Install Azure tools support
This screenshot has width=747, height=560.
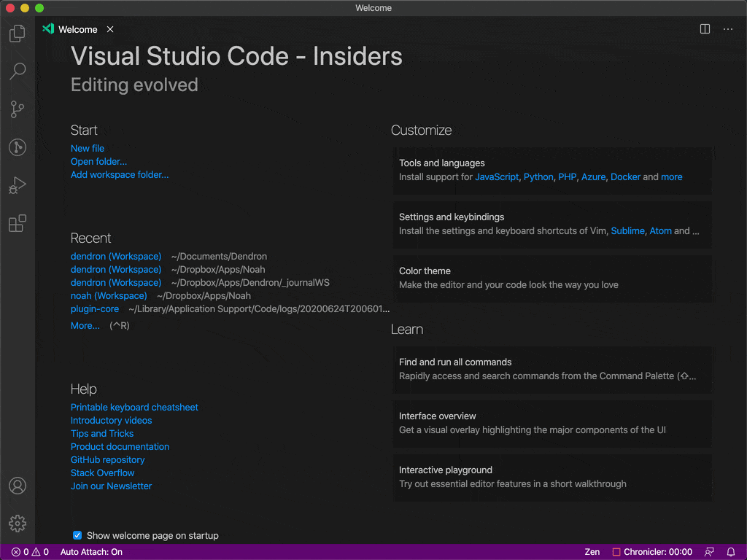click(x=593, y=176)
